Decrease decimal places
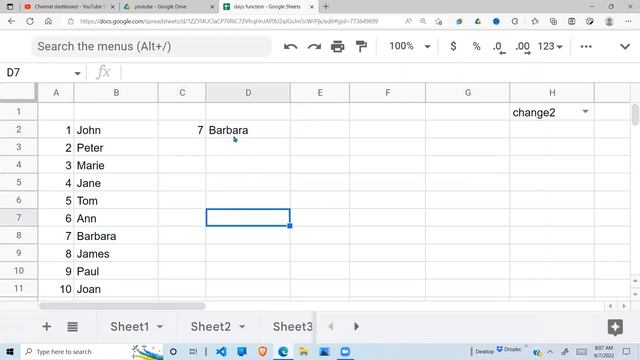The width and height of the screenshot is (640, 360). (499, 47)
